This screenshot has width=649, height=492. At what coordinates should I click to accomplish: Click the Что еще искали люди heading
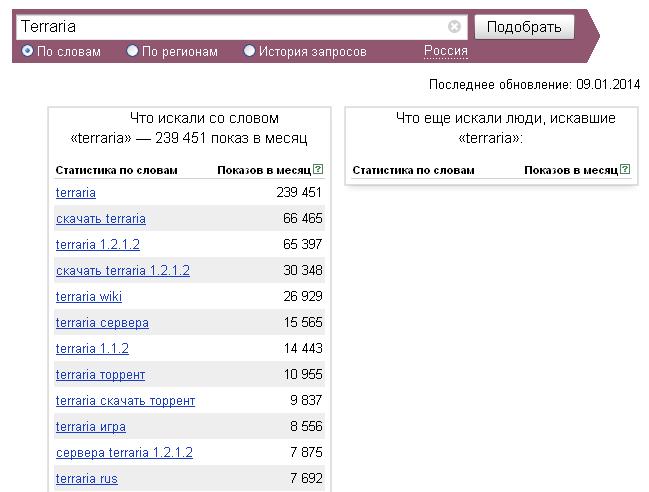506,128
